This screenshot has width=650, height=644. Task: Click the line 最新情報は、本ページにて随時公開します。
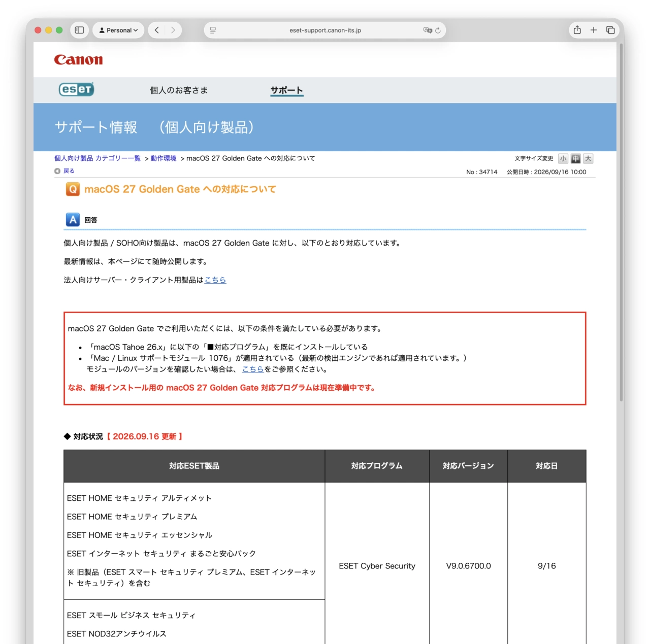(x=135, y=262)
